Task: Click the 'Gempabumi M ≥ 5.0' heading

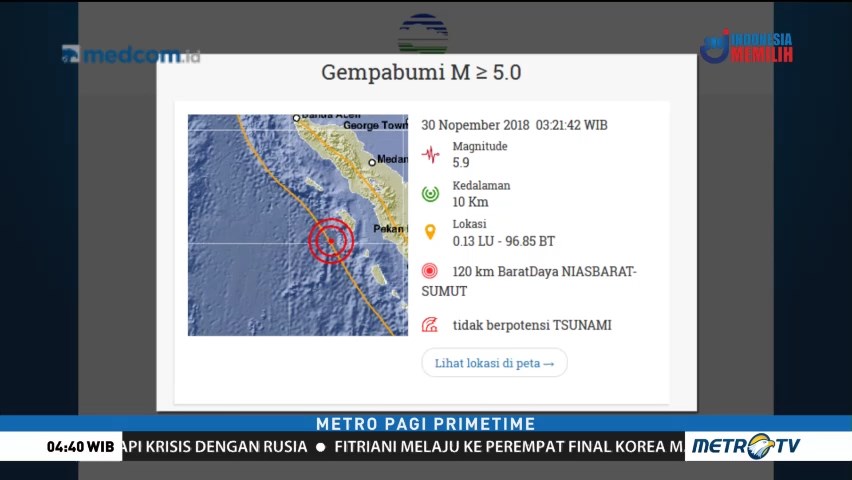Action: point(421,72)
